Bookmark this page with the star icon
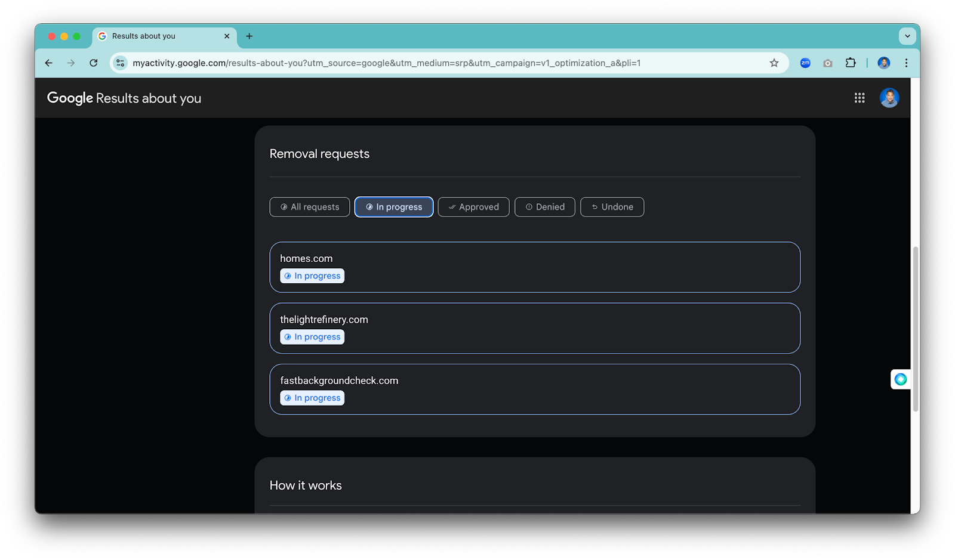 [x=774, y=63]
